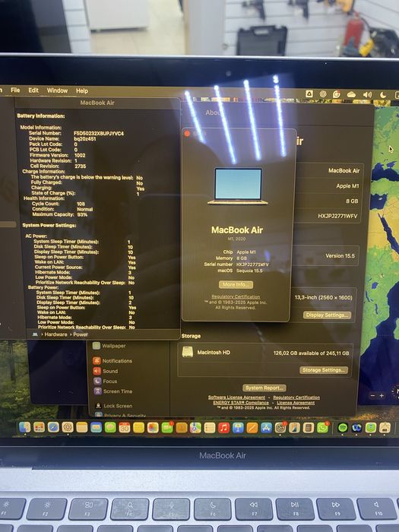Zoom in on the map with plus button
This screenshot has width=399, height=532.
pos(382,396)
